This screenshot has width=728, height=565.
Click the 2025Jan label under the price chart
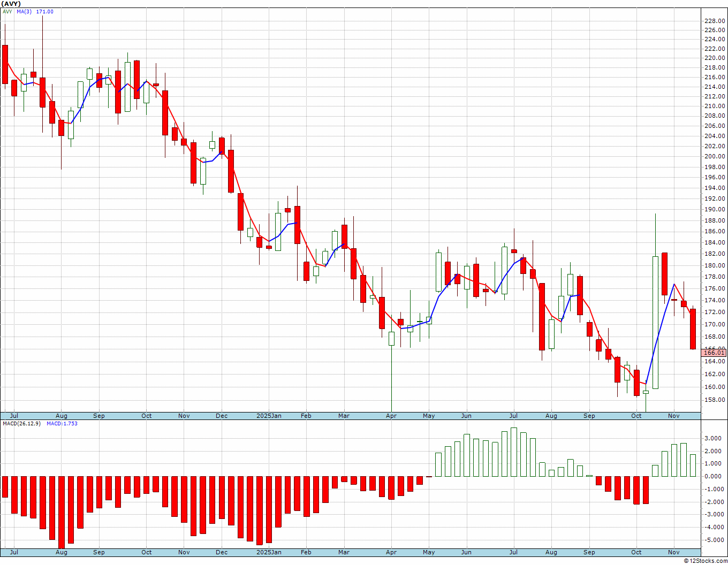coord(269,416)
